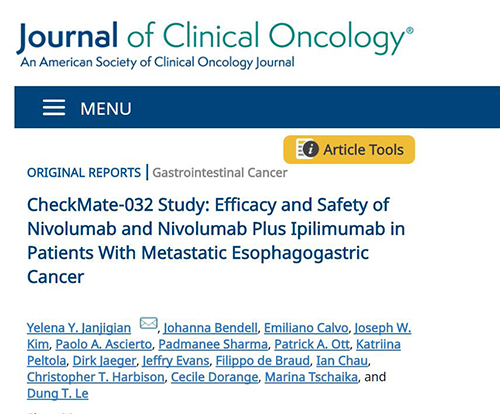The image size is (500, 414).
Task: Click author Christopher T. Harbison
Action: (96, 377)
